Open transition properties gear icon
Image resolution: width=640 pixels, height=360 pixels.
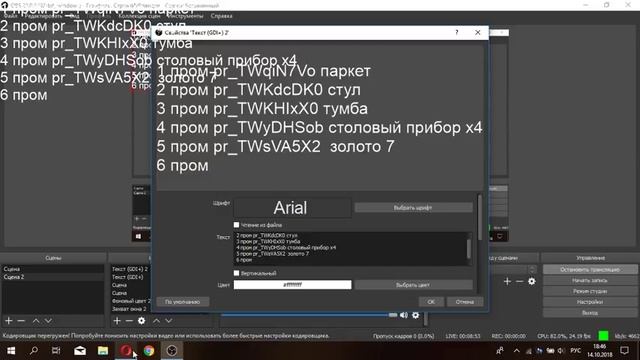[531, 281]
